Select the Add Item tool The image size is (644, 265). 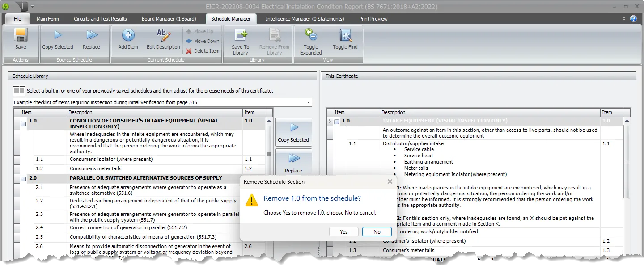[127, 39]
